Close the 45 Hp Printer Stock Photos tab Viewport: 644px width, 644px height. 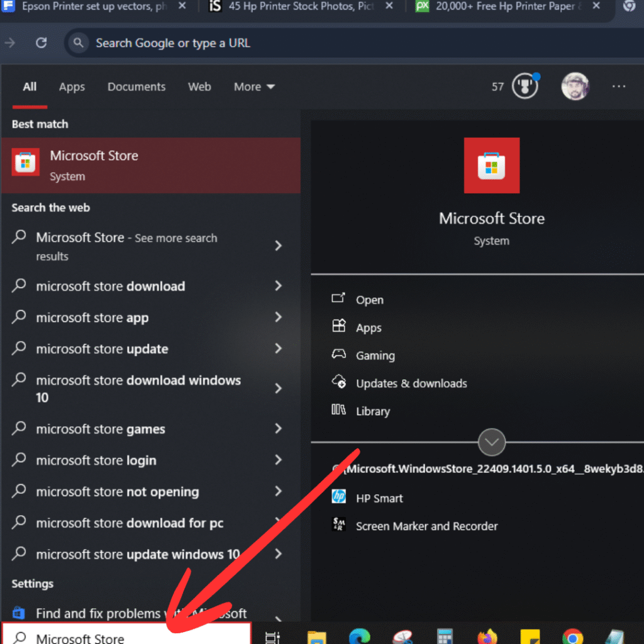point(389,6)
